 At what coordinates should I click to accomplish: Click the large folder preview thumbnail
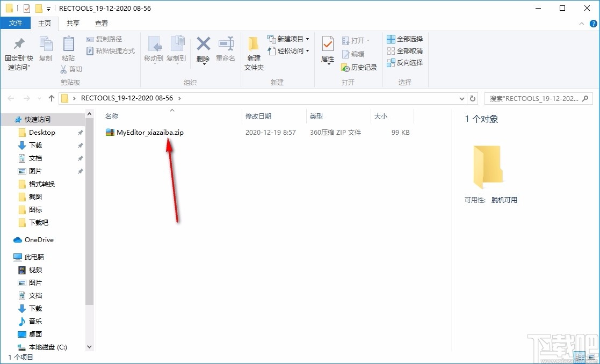click(x=488, y=167)
